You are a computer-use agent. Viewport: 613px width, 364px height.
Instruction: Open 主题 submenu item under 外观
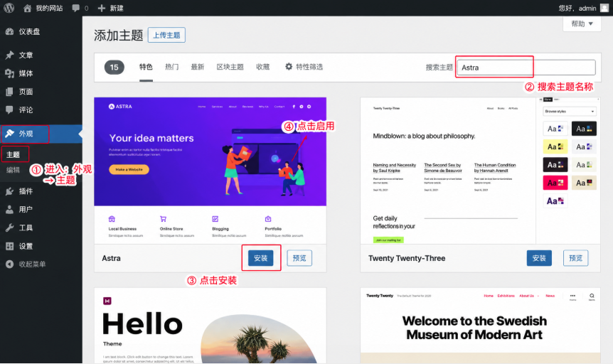[13, 155]
